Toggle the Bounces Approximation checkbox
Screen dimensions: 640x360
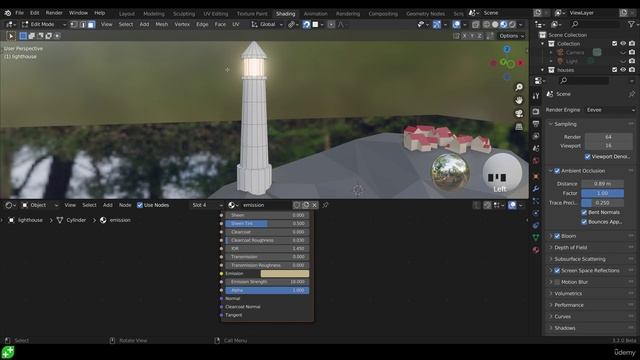point(584,222)
